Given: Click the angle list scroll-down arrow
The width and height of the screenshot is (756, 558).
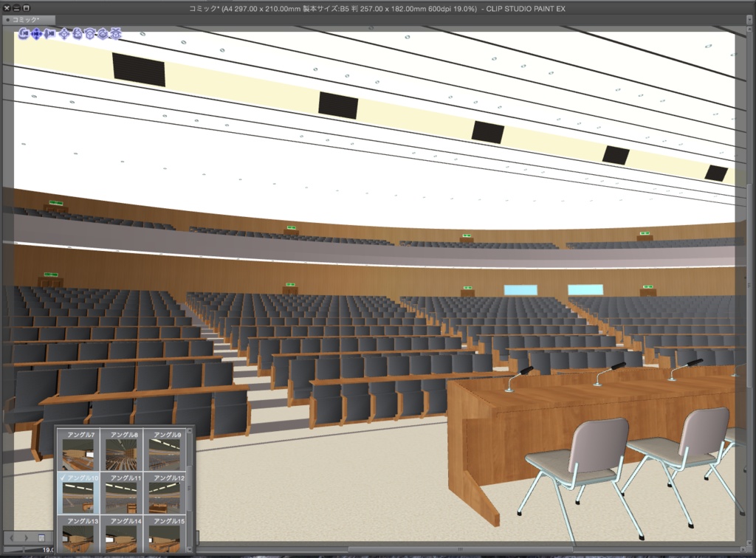Looking at the screenshot, I should [189, 549].
